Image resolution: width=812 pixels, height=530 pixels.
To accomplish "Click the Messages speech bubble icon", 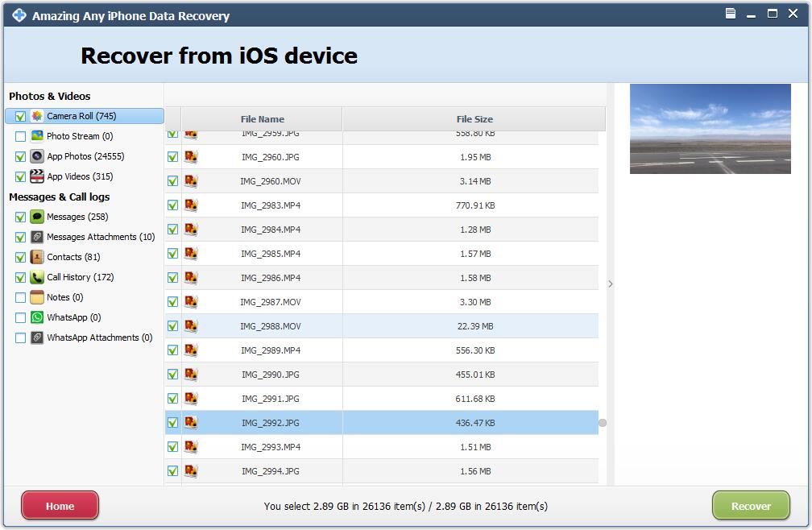I will click(x=37, y=217).
